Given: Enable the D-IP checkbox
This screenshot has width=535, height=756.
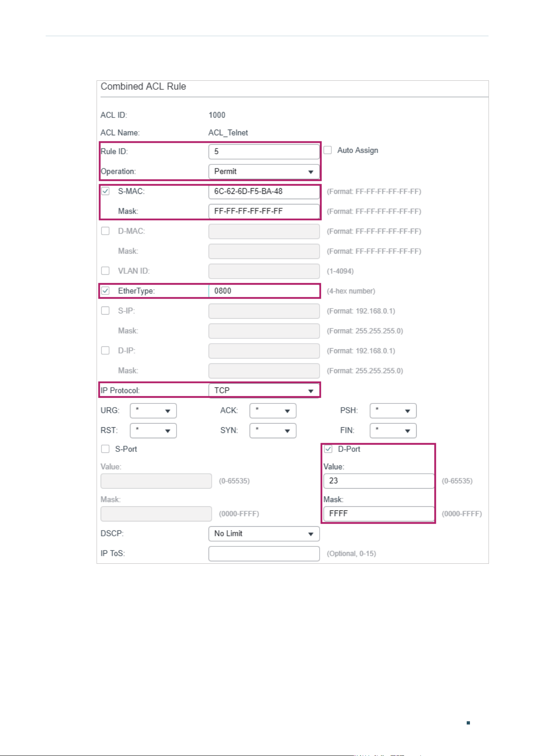Looking at the screenshot, I should [x=105, y=351].
